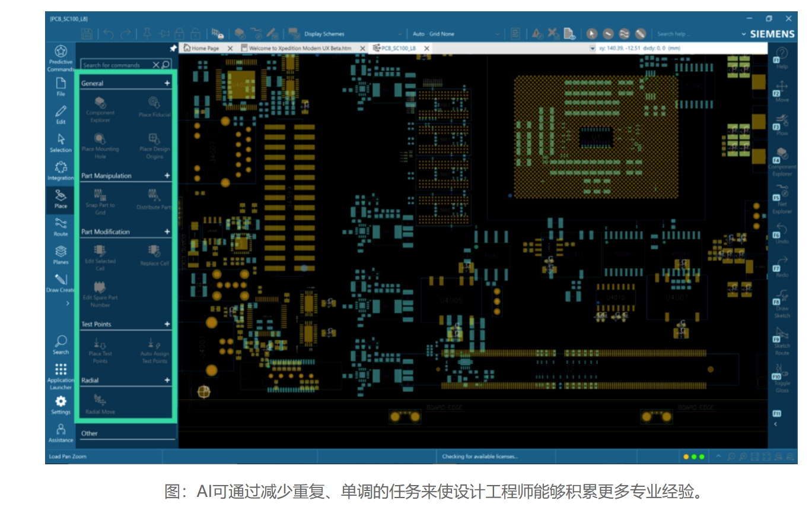Open the Planes sidebar section

60,254
